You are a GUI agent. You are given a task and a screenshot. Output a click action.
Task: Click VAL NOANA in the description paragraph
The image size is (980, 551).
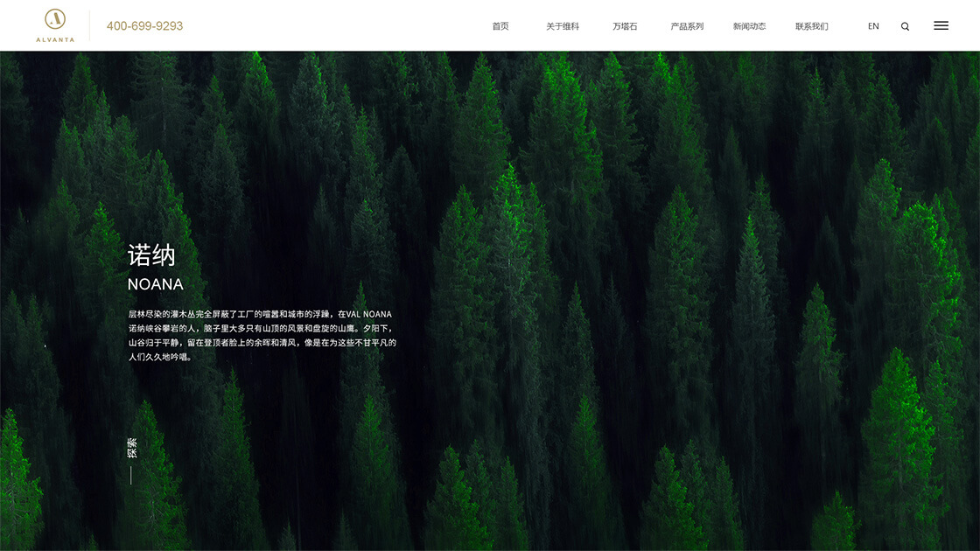click(368, 314)
